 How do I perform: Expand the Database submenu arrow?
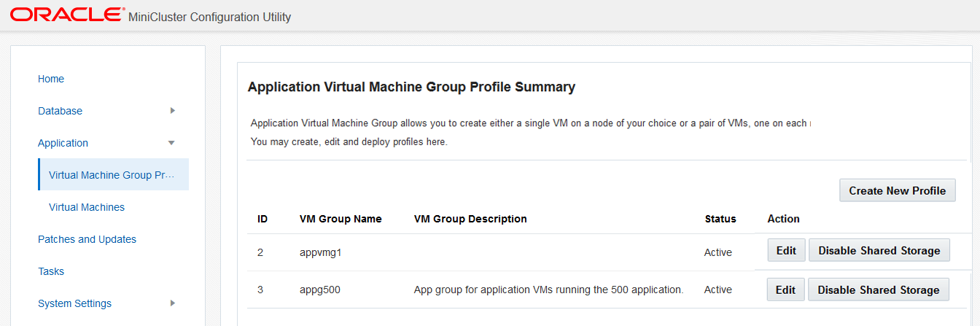click(172, 111)
